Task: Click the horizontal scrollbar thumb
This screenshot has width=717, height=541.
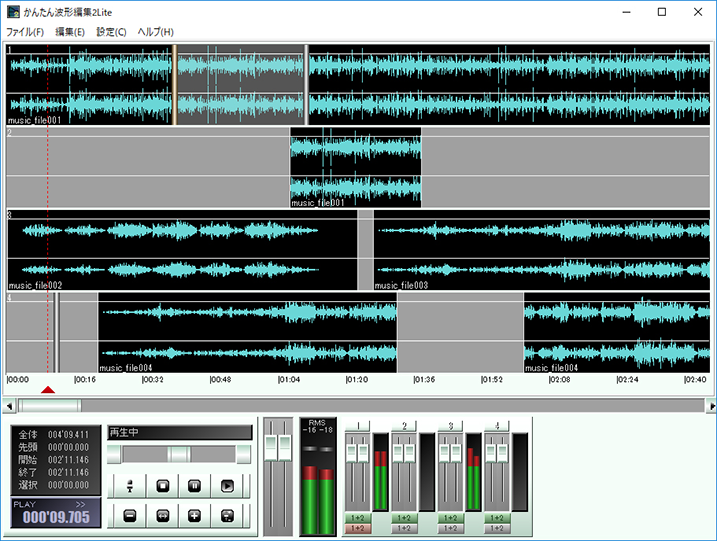Action: [x=49, y=406]
